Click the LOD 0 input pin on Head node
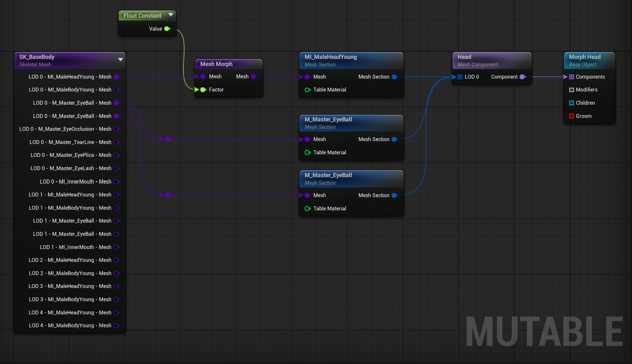This screenshot has width=632, height=364. point(460,77)
